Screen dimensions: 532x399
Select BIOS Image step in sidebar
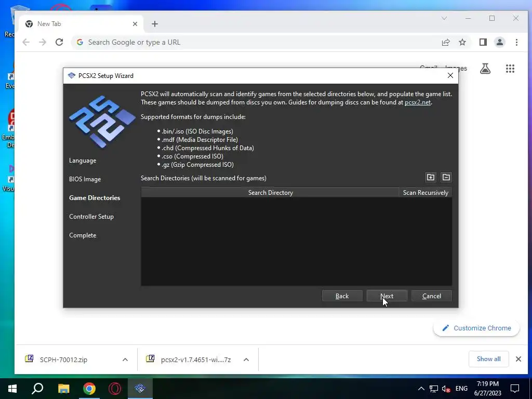pos(85,179)
